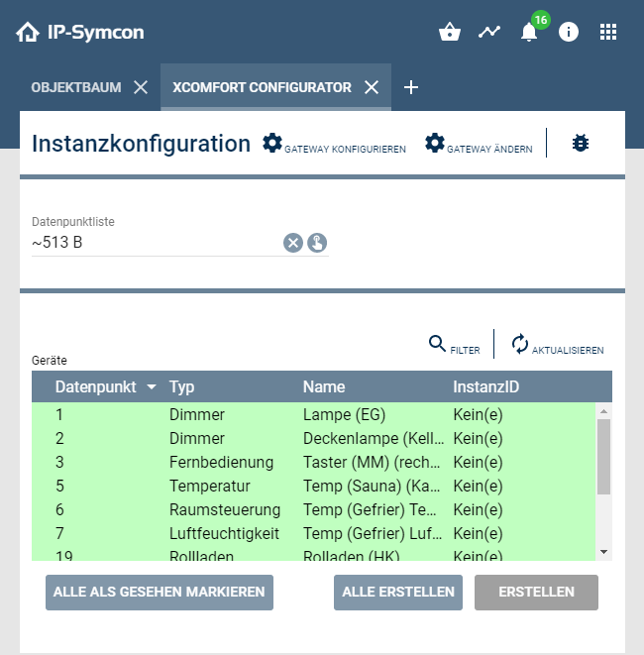Image resolution: width=644 pixels, height=655 pixels.
Task: Open the apps grid menu icon
Action: 608,32
